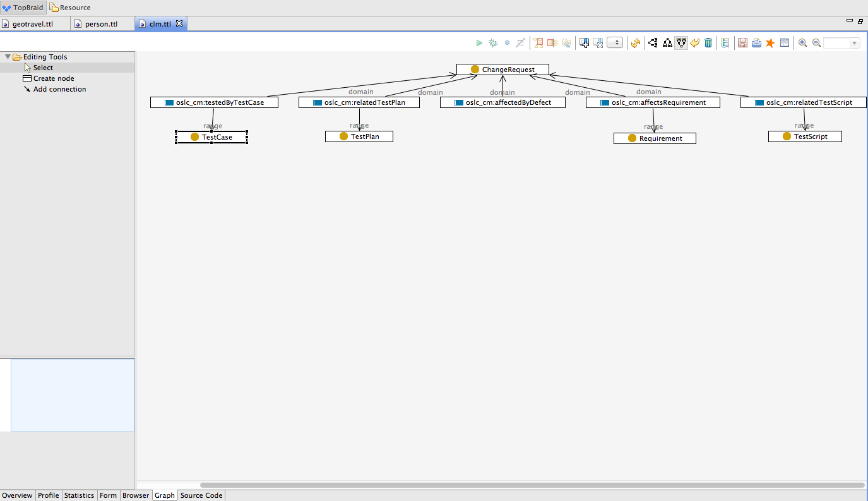Click the zoom out magnifier icon

click(816, 43)
